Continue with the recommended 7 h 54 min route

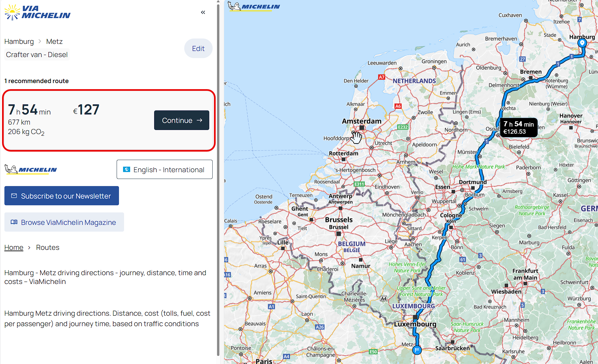pos(182,120)
